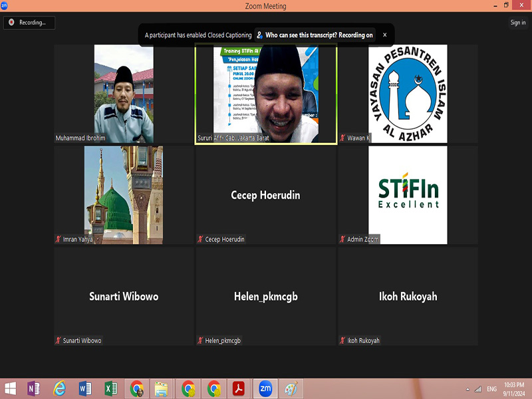Open Adobe Acrobat Reader from the taskbar
This screenshot has height=399, width=532.
pos(239,388)
